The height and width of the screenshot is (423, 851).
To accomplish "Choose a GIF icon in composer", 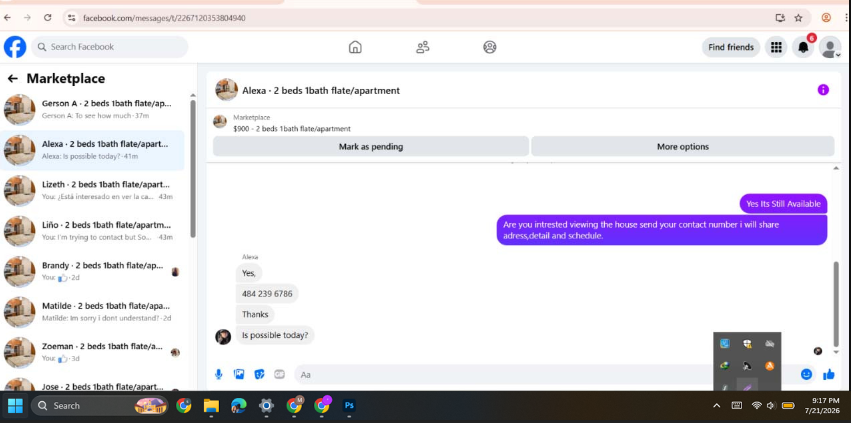I will [x=280, y=374].
